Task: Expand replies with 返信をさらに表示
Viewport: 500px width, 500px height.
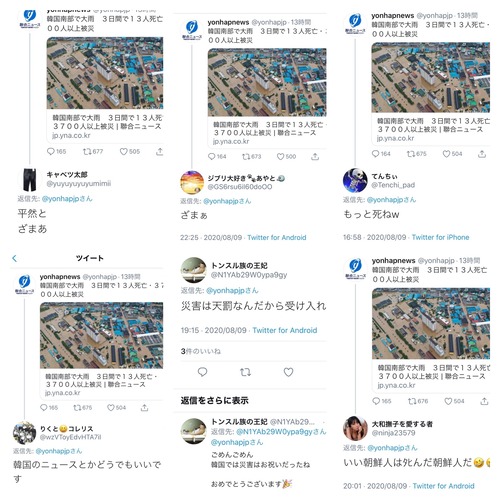Action: tap(214, 400)
